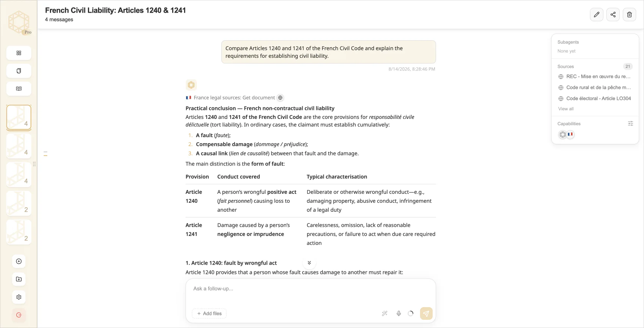
Task: Click the microphone voice input icon
Action: 399,313
